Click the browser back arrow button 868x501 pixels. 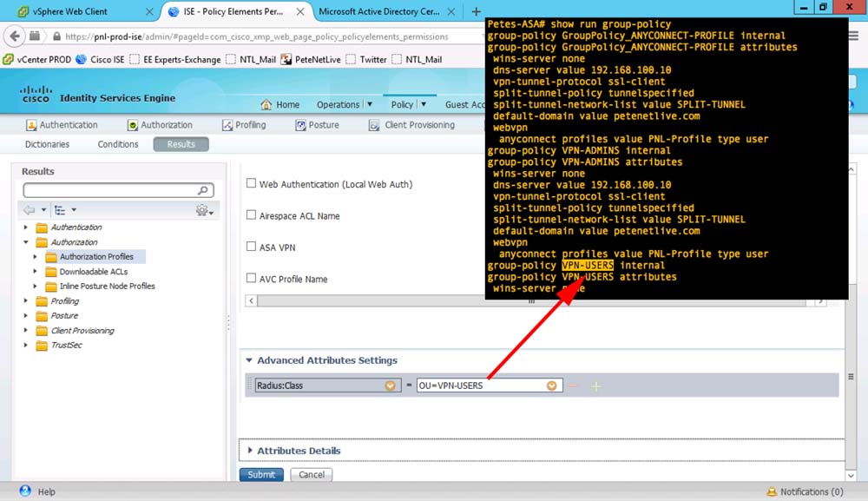tap(15, 36)
